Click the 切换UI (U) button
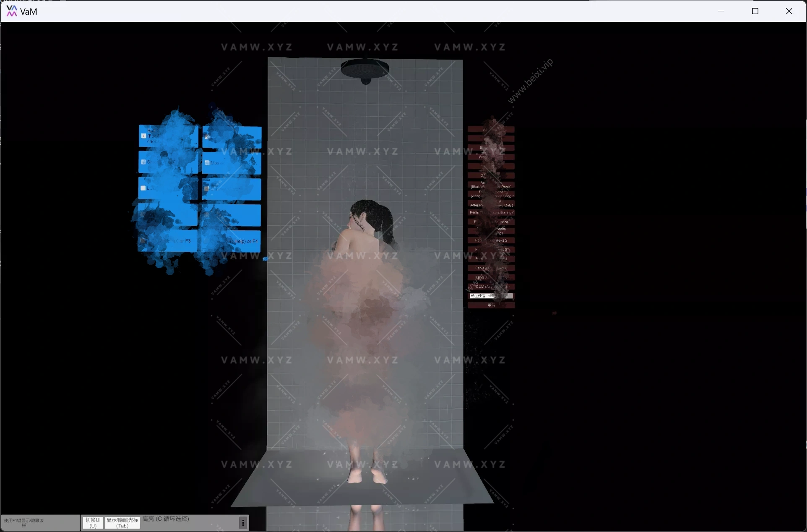Viewport: 807px width, 532px height. pos(92,522)
